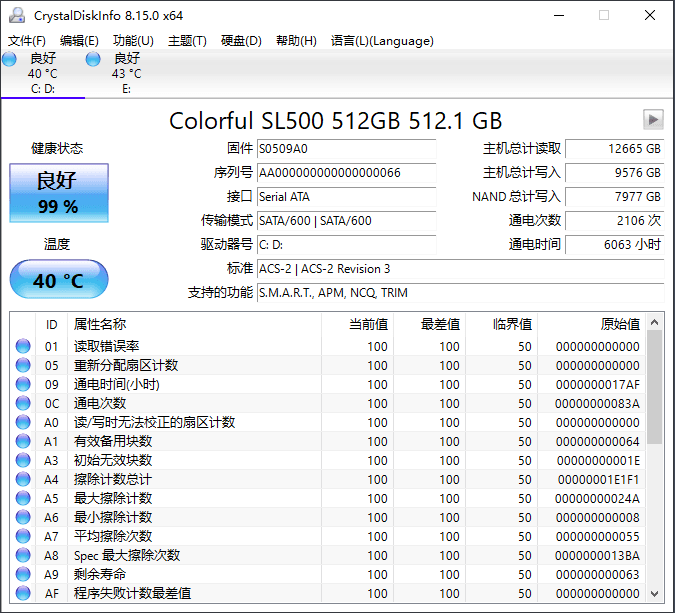Click the status icon for attribute A0
The width and height of the screenshot is (675, 613).
tap(23, 422)
